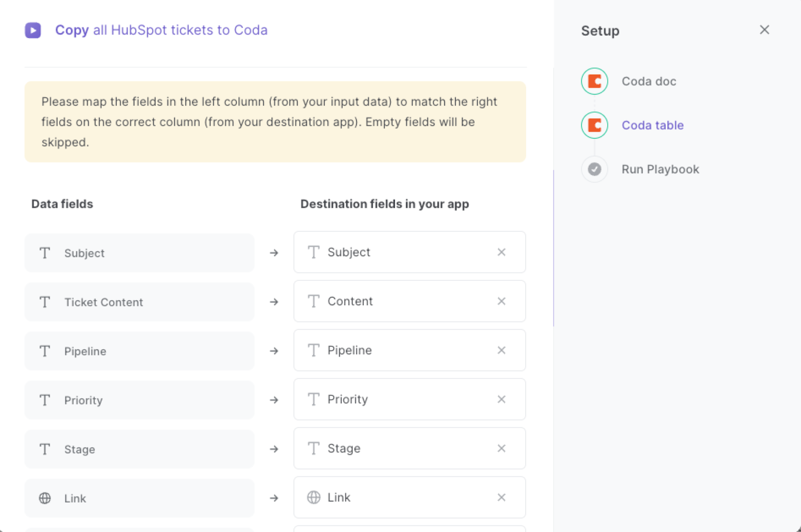The height and width of the screenshot is (532, 801).
Task: Go to the Run Playbook step
Action: 660,169
